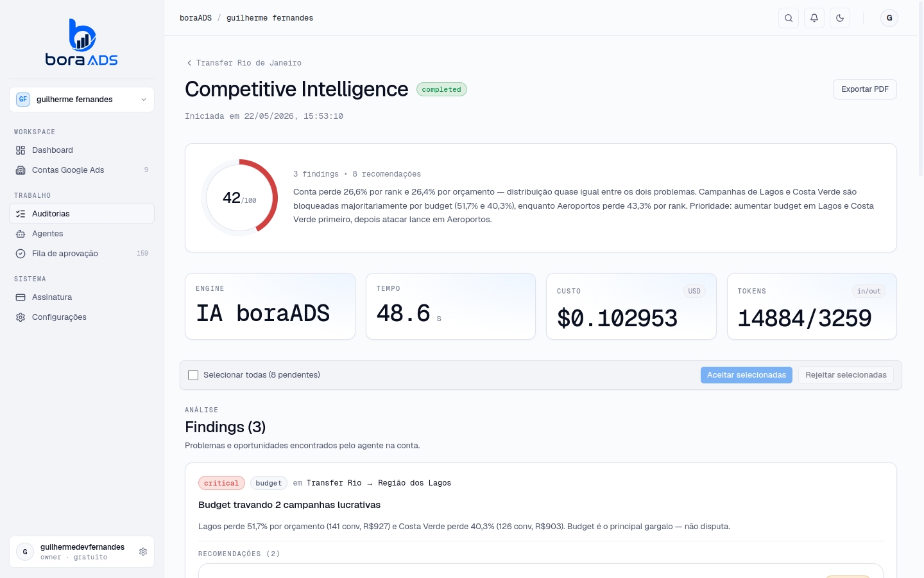Click the Fila de aprovação check icon
The height and width of the screenshot is (578, 924).
coord(21,254)
